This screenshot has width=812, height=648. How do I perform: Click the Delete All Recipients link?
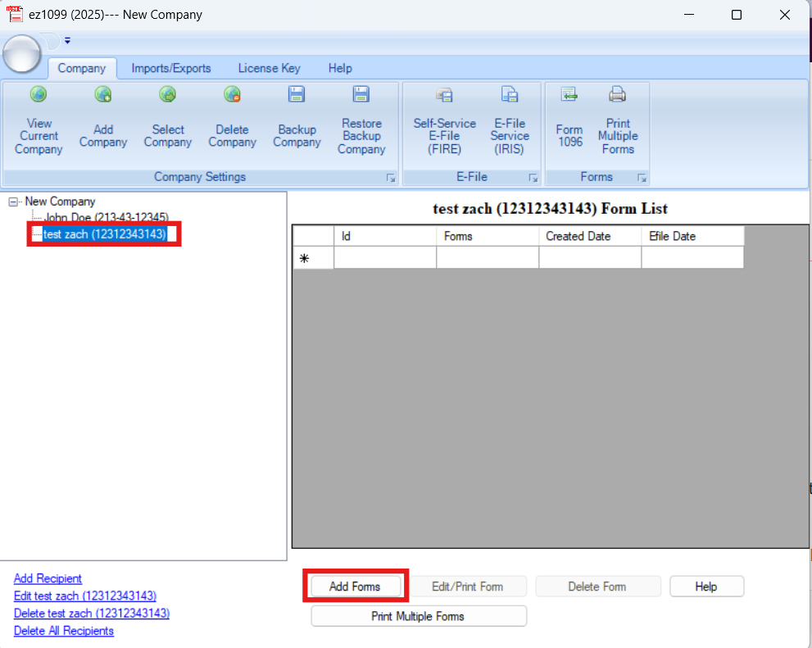[63, 631]
